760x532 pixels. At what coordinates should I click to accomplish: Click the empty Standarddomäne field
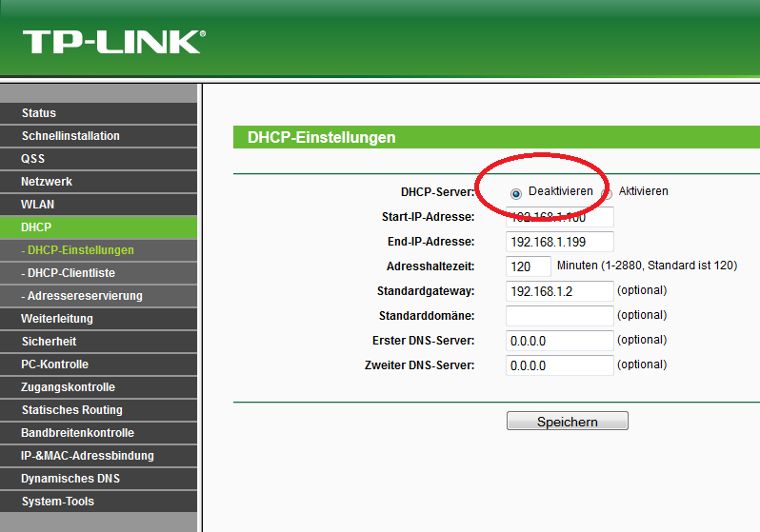coord(560,316)
